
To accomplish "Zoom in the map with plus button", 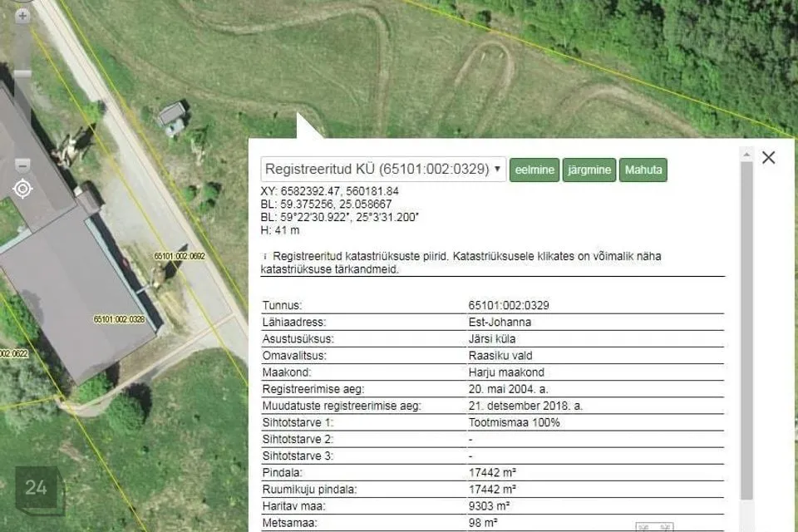I will click(22, 16).
